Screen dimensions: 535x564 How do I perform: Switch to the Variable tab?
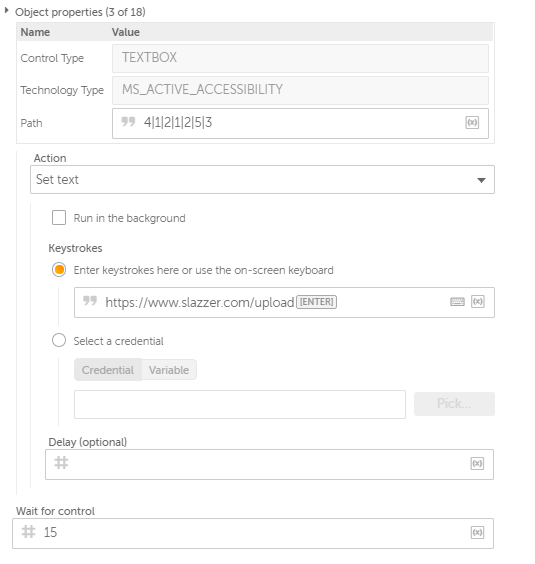coord(169,370)
